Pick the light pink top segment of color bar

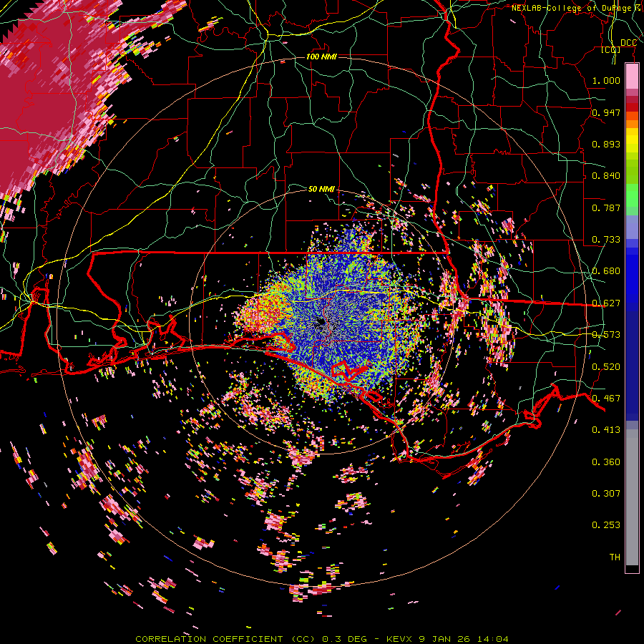[632, 77]
